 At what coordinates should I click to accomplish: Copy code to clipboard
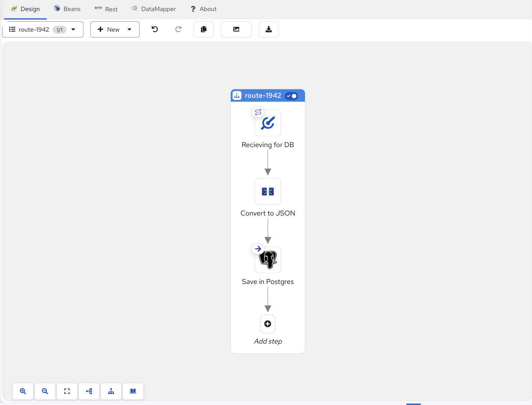point(204,29)
